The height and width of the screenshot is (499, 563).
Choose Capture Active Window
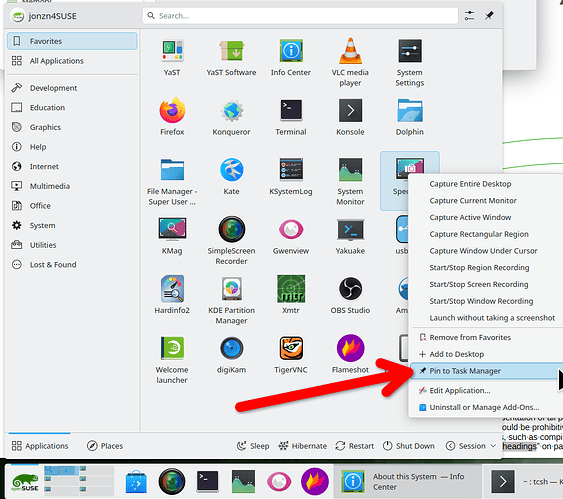pyautogui.click(x=487, y=217)
